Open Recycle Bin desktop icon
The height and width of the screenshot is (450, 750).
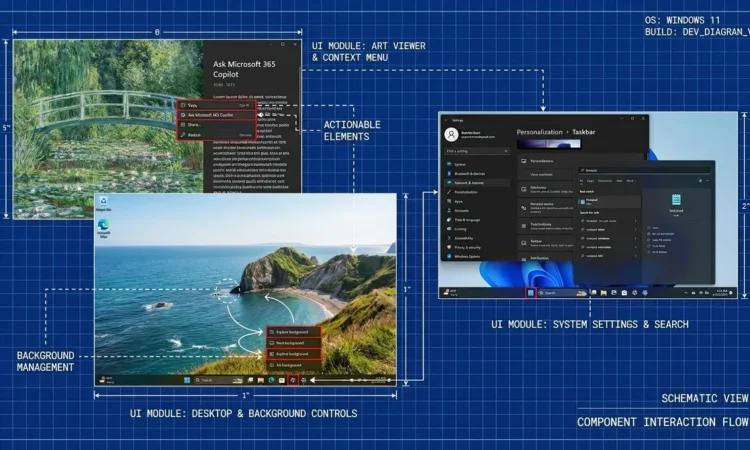pos(103,203)
